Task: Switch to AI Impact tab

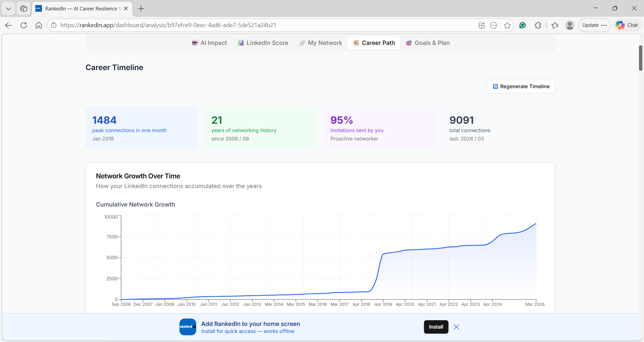Action: click(x=209, y=43)
